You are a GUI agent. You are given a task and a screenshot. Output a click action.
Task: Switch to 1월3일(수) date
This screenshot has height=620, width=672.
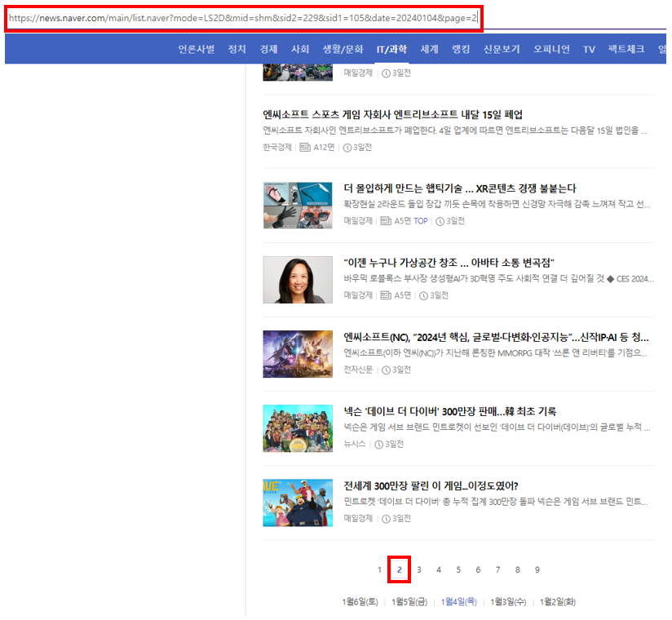[508, 602]
